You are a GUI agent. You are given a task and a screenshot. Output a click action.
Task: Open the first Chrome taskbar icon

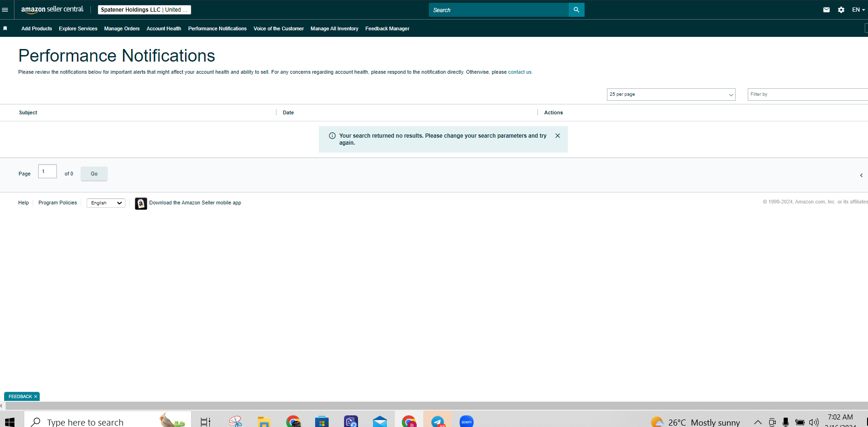point(293,421)
